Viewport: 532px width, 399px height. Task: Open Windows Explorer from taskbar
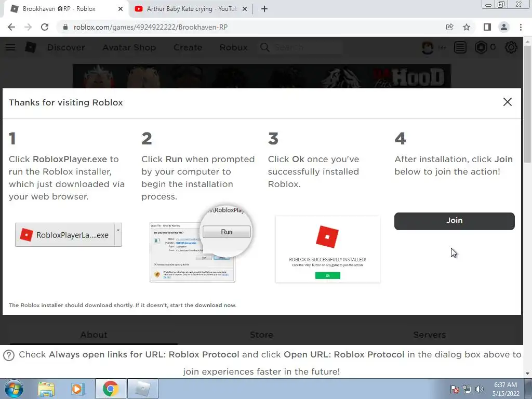click(46, 389)
